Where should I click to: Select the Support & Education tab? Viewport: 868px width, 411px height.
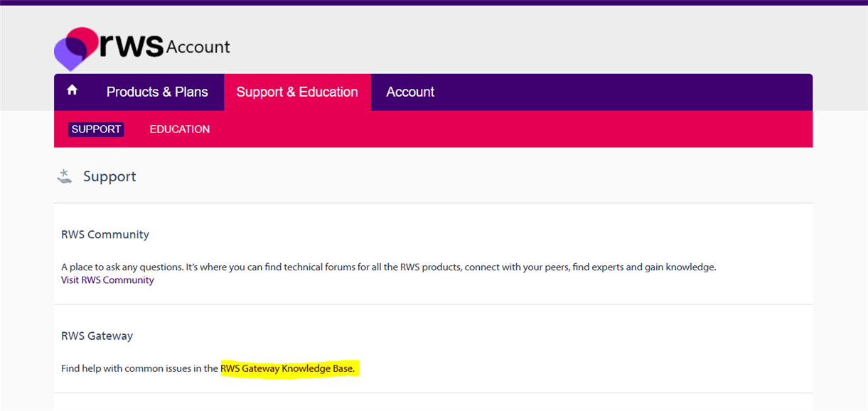(297, 92)
